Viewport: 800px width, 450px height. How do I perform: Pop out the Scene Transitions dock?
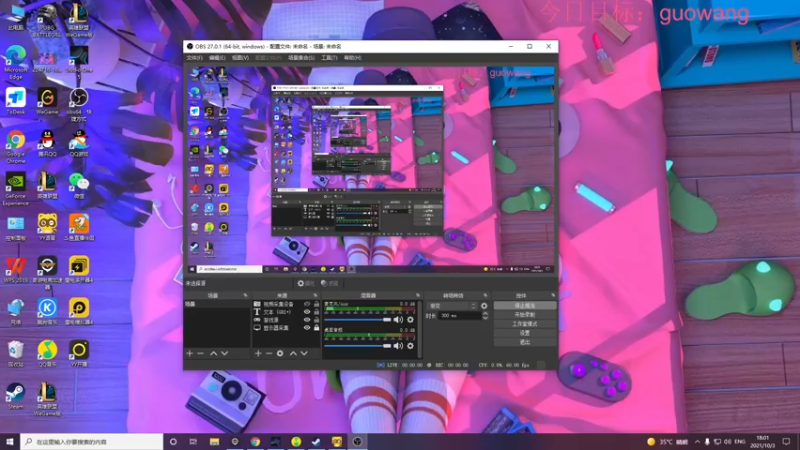click(x=485, y=295)
